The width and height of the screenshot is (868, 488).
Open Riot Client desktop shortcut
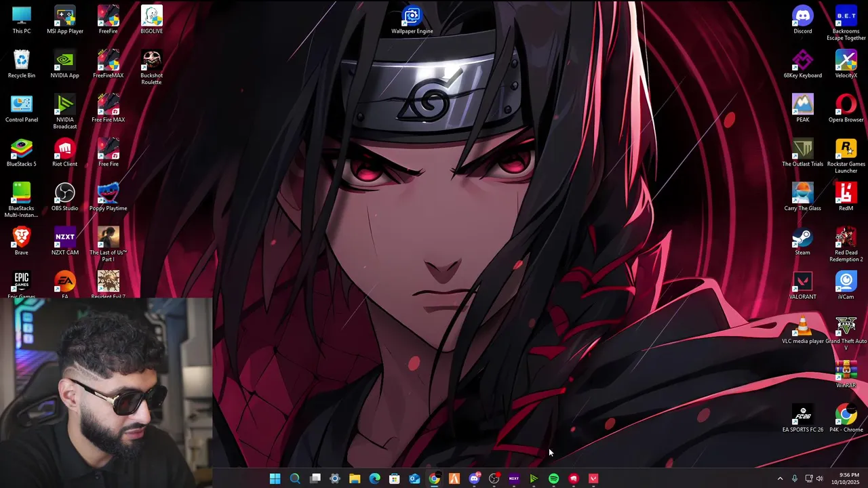pyautogui.click(x=65, y=152)
